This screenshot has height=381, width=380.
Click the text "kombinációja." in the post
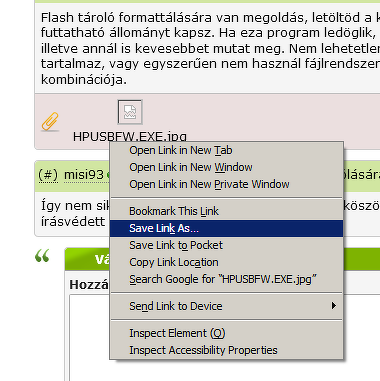(x=84, y=79)
